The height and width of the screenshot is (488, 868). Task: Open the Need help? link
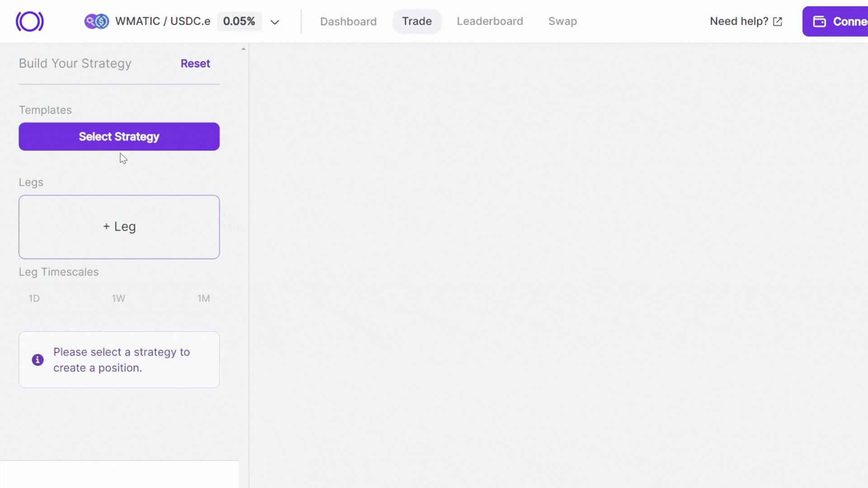point(739,21)
